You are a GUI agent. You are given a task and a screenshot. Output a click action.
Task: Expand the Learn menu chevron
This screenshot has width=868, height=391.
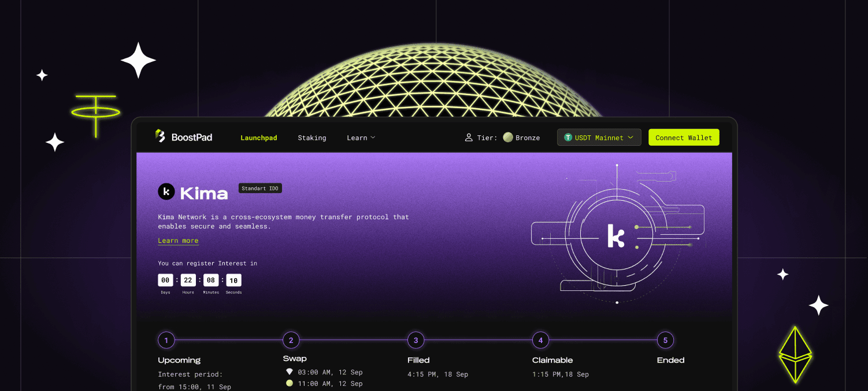(x=373, y=138)
